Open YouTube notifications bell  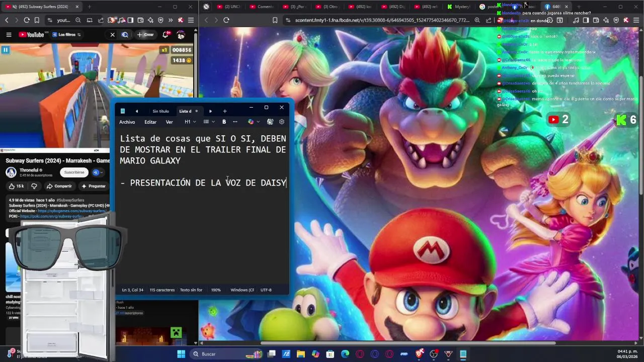pos(166,35)
